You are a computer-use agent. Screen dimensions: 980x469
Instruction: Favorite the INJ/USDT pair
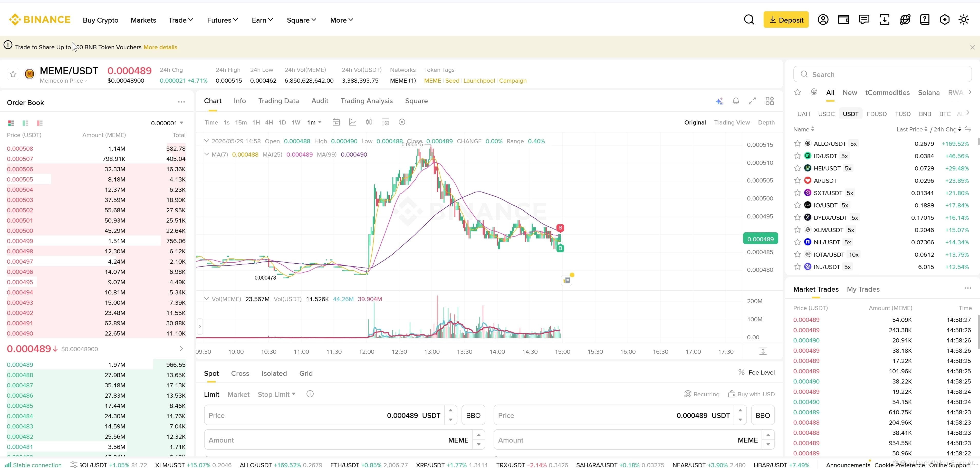(x=798, y=267)
